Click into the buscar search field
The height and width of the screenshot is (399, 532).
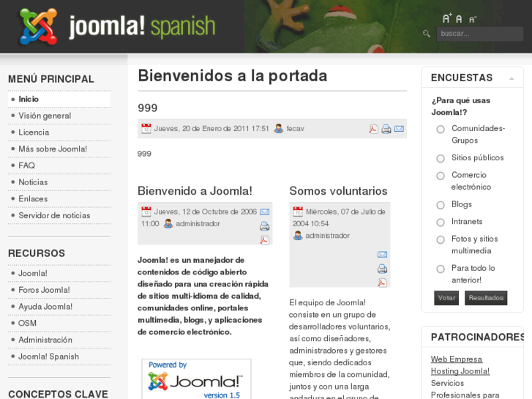tap(480, 34)
